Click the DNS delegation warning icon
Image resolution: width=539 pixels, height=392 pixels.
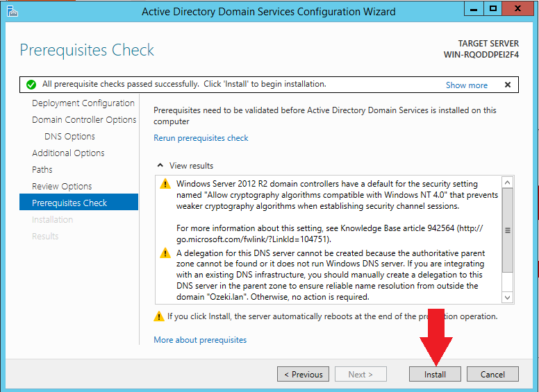165,253
